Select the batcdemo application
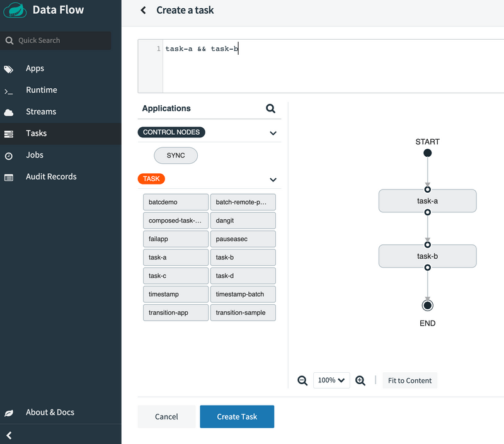This screenshot has height=444, width=504. coord(176,202)
